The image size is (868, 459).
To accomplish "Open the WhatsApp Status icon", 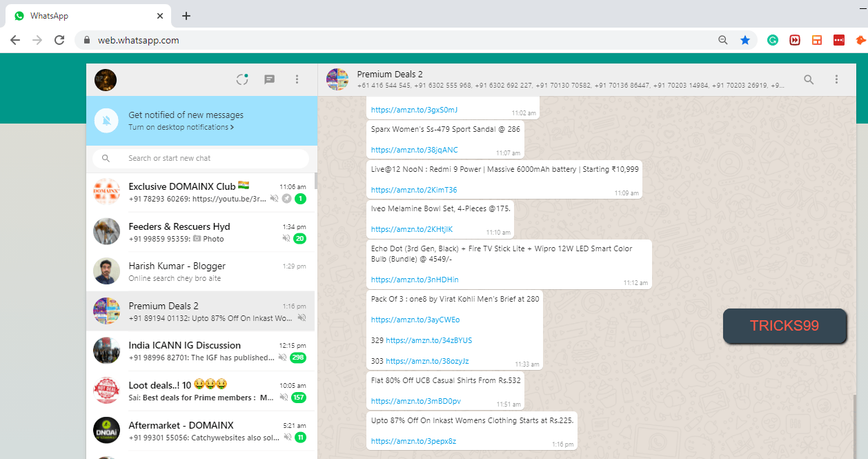I will click(241, 79).
